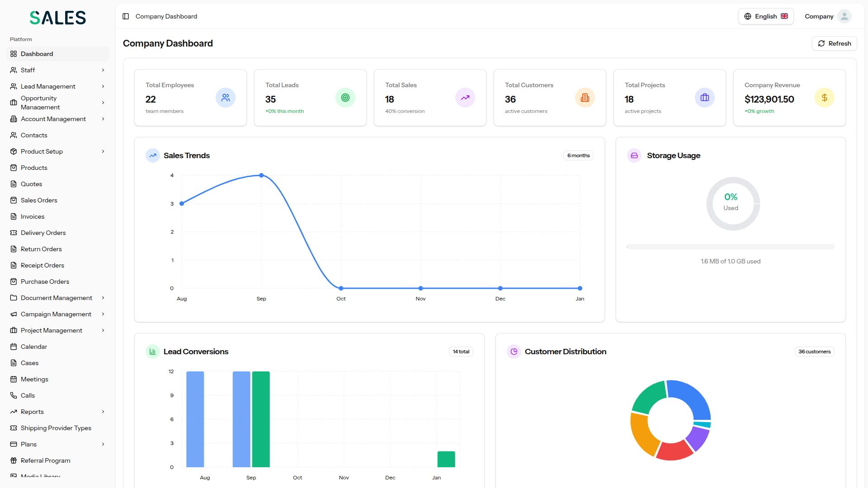Toggle the sidebar collapse panel icon
868x488 pixels.
point(125,16)
